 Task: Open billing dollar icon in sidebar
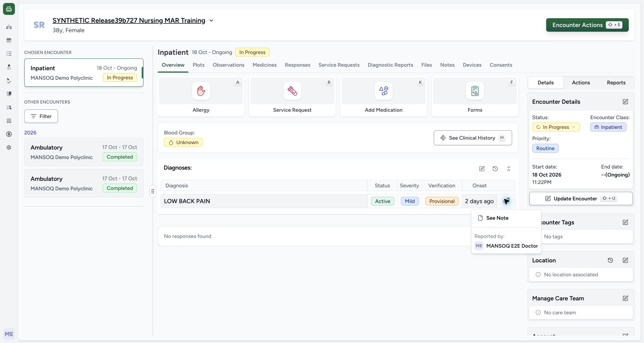9,134
